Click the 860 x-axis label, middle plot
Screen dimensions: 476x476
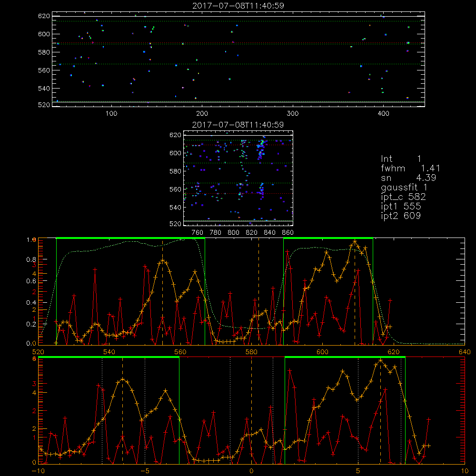click(288, 233)
